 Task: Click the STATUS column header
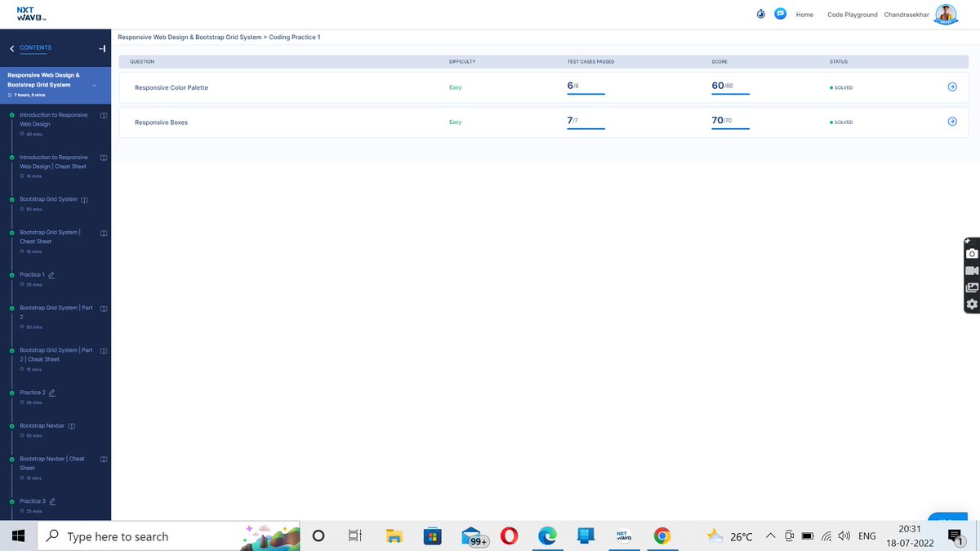tap(839, 62)
